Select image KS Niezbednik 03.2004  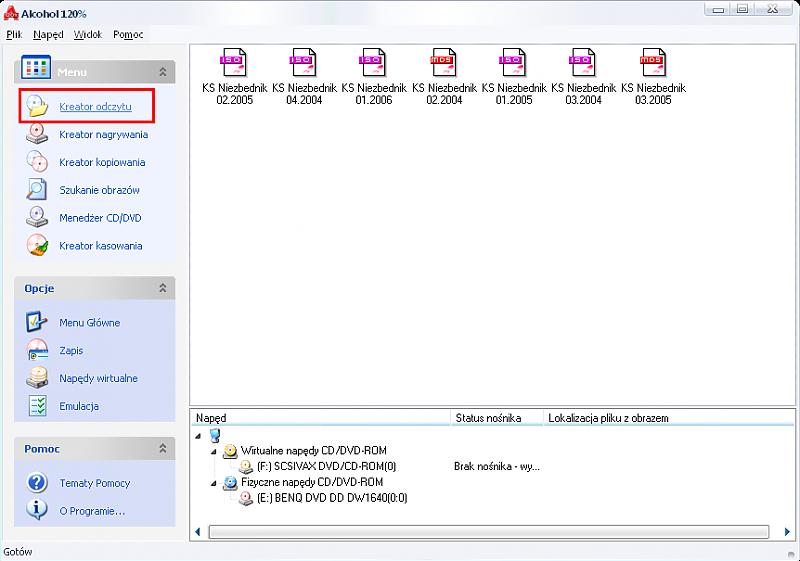click(583, 76)
